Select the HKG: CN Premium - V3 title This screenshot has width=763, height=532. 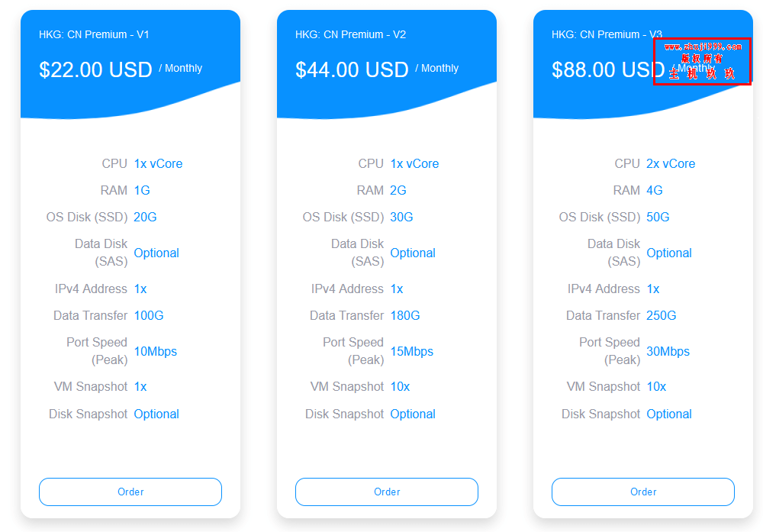[x=607, y=34]
